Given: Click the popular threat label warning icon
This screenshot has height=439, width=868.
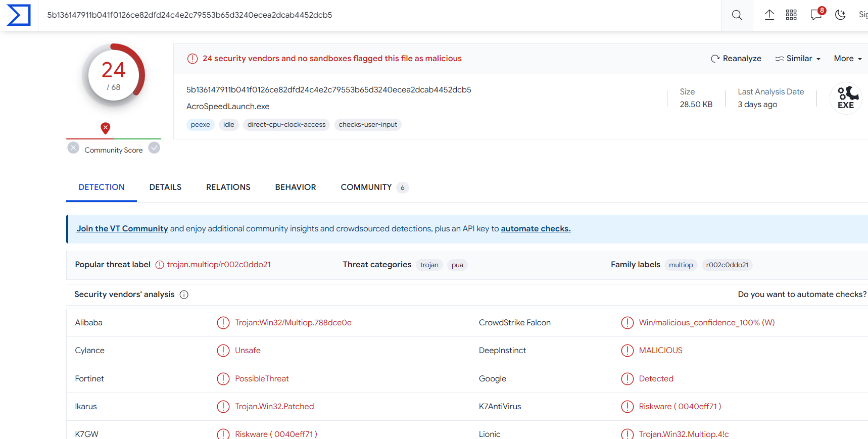Looking at the screenshot, I should [x=160, y=265].
